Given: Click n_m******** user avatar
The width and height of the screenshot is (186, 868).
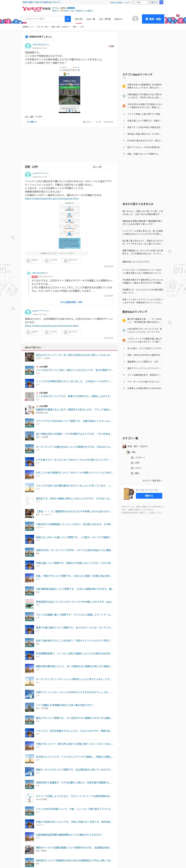Looking at the screenshot, I should coord(28,175).
